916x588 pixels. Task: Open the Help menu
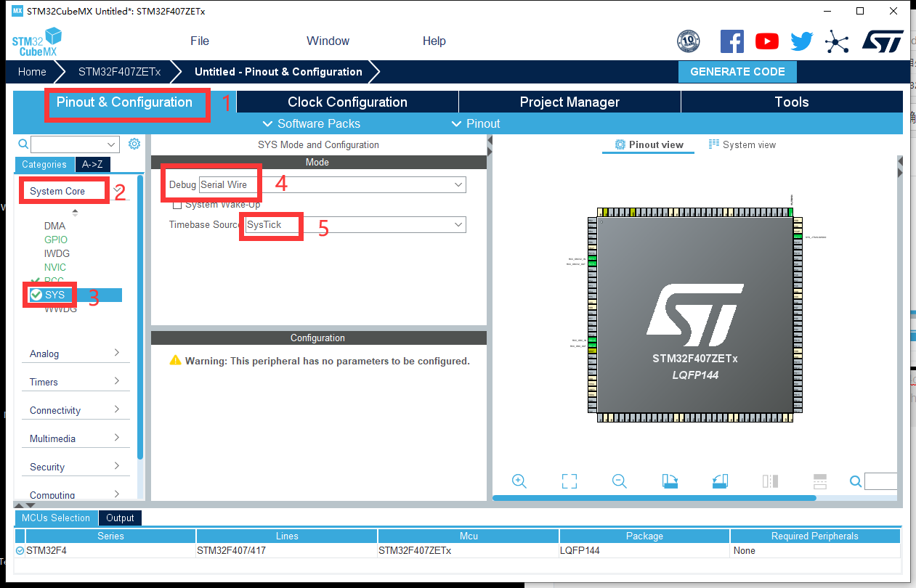point(434,41)
